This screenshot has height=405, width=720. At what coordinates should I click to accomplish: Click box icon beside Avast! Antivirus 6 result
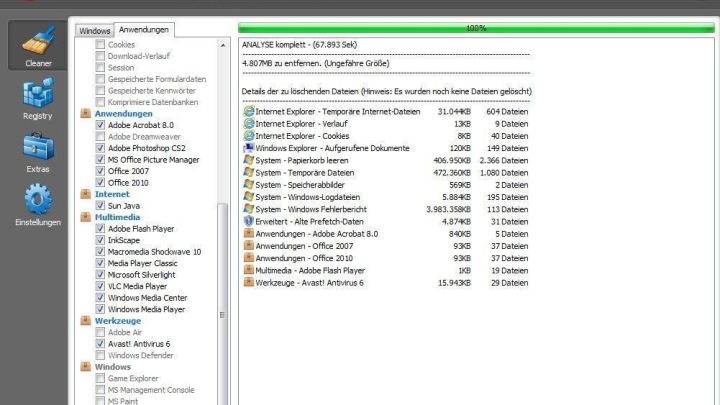pyautogui.click(x=248, y=282)
